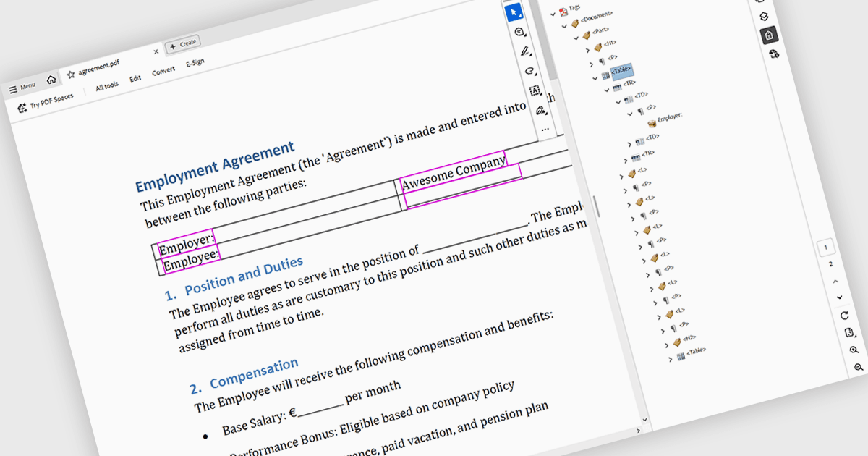Screen dimensions: 868x456
Task: Click the Employment Agreement heading
Action: (215, 167)
